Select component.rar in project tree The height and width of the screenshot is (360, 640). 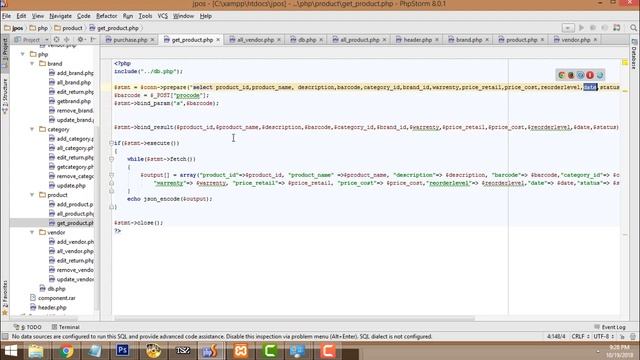click(x=53, y=298)
